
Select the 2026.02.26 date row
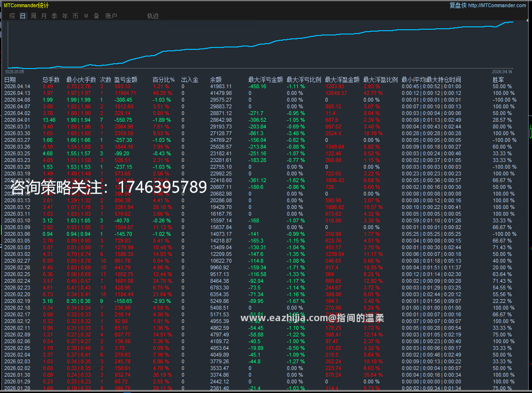(x=260, y=267)
